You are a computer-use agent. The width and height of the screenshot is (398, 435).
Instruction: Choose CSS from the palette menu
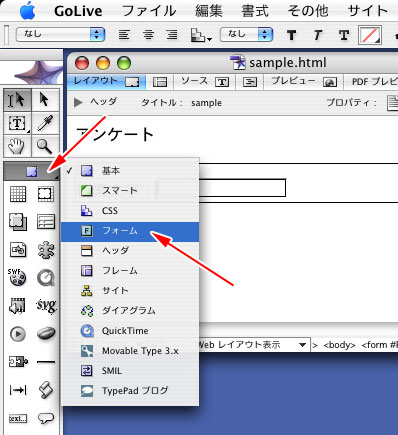pos(130,211)
